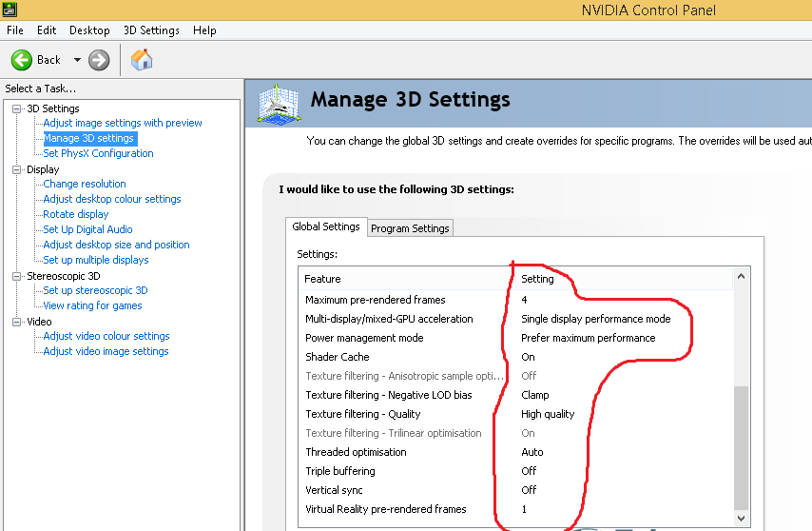This screenshot has width=812, height=531.
Task: Switch to the Program Settings tab
Action: point(410,228)
